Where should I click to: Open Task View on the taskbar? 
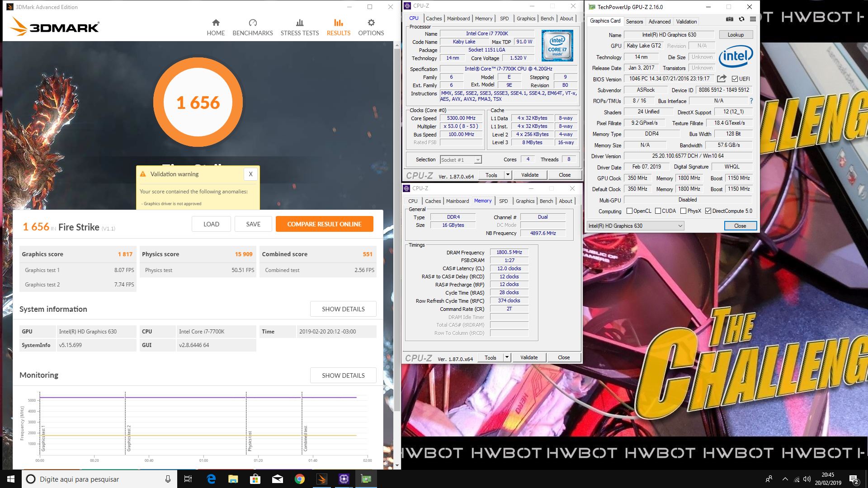tap(188, 479)
